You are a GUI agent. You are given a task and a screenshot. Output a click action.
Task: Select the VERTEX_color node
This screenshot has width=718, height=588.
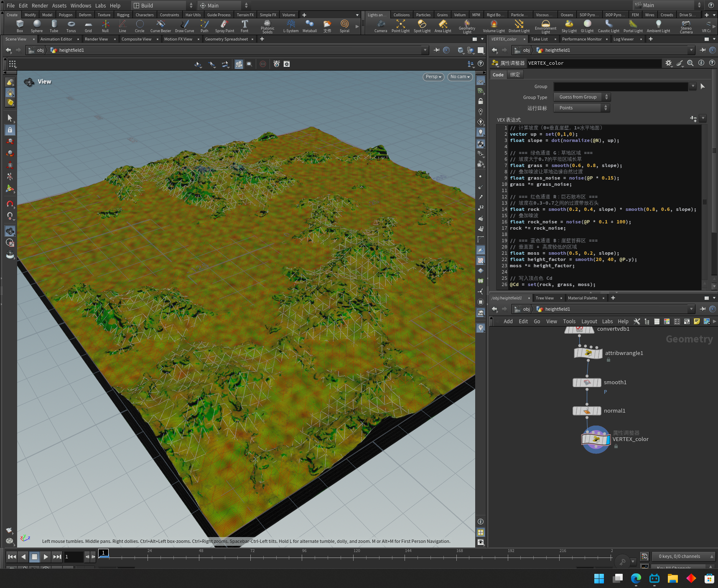click(596, 439)
